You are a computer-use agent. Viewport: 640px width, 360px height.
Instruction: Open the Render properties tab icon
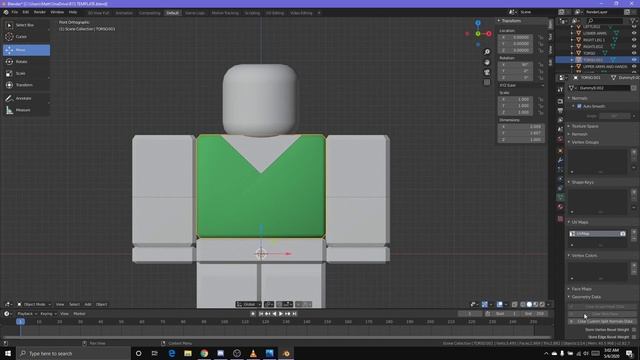tap(560, 101)
